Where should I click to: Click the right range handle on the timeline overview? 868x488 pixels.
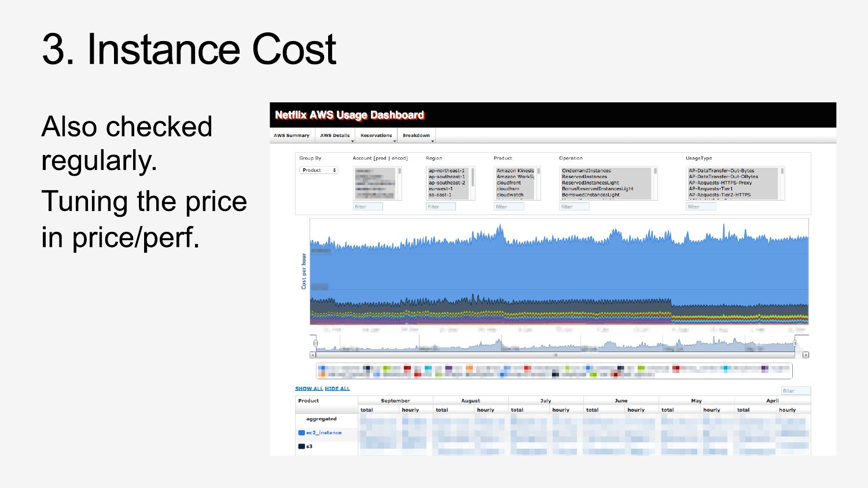point(795,343)
